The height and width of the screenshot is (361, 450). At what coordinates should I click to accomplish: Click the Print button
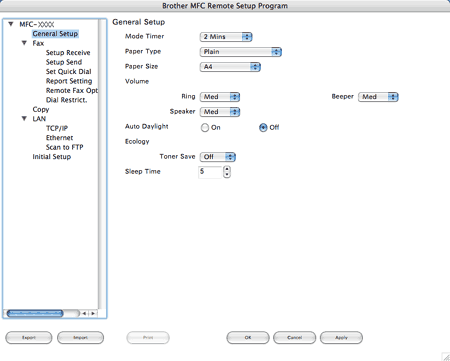click(148, 338)
